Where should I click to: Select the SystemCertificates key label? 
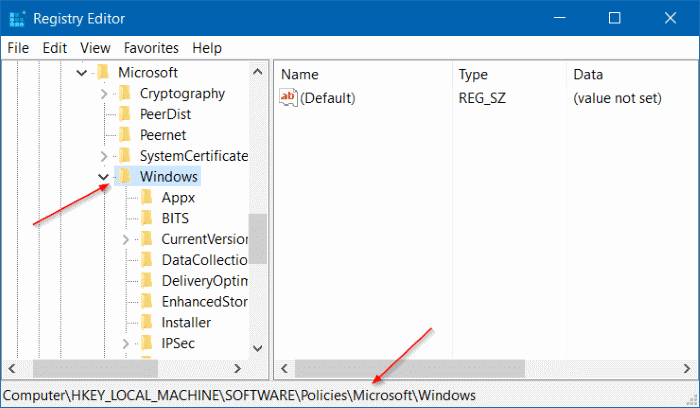click(x=194, y=156)
